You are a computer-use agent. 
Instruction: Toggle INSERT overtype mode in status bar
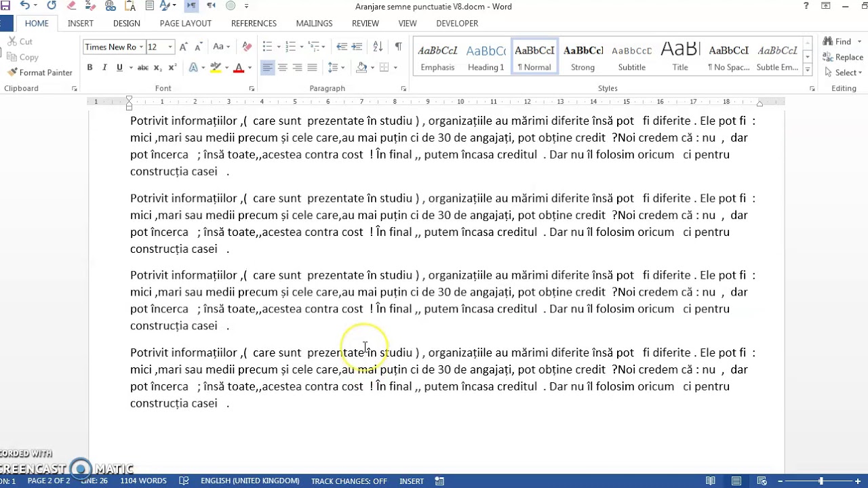412,481
